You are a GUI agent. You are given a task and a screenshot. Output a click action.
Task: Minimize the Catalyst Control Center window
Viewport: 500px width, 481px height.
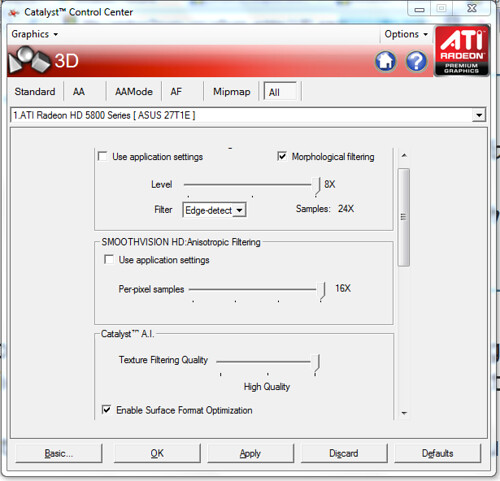coord(419,9)
